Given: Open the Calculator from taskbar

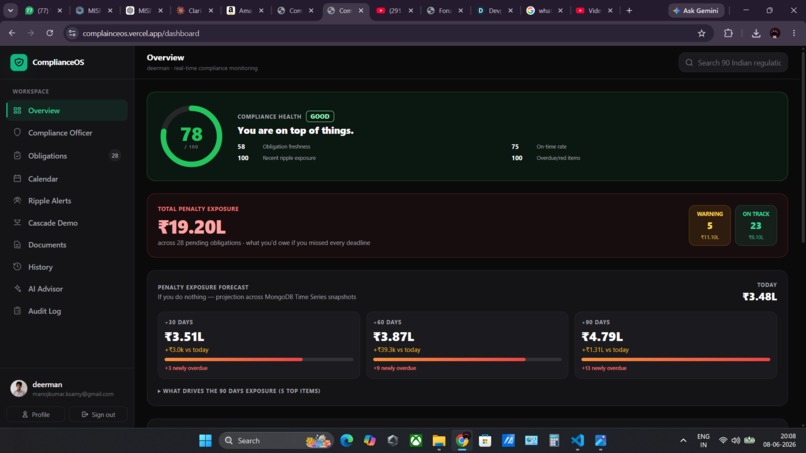Looking at the screenshot, I should point(554,441).
